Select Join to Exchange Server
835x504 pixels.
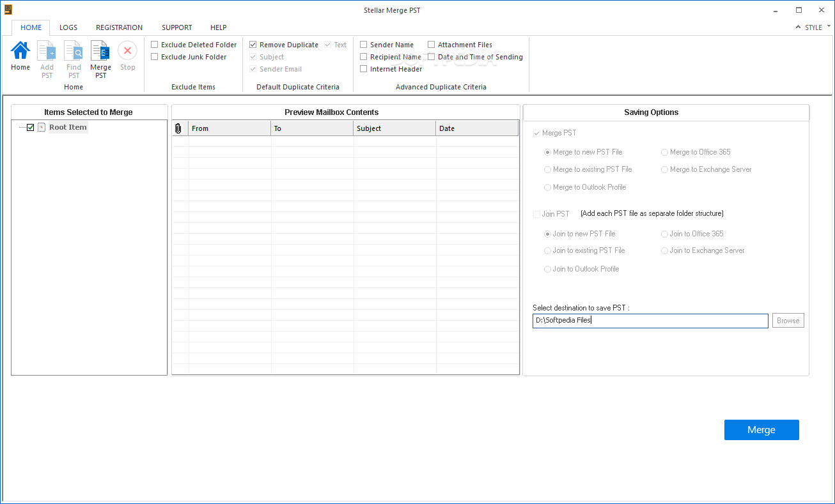[664, 250]
